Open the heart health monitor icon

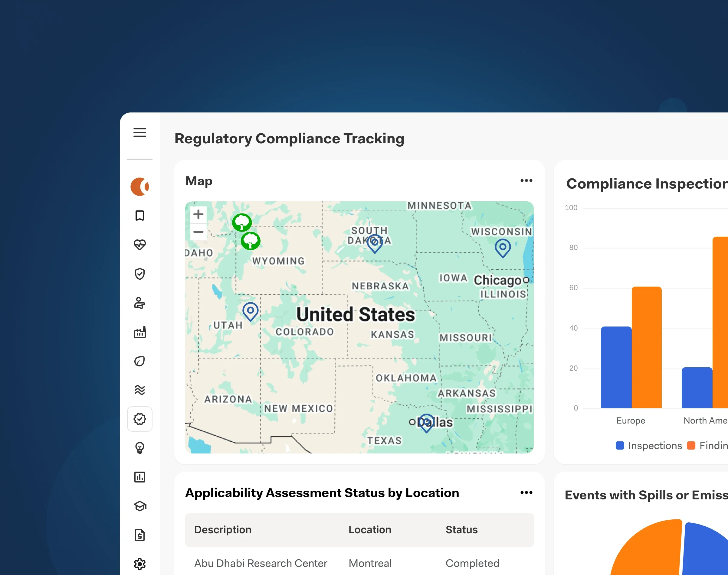tap(139, 245)
